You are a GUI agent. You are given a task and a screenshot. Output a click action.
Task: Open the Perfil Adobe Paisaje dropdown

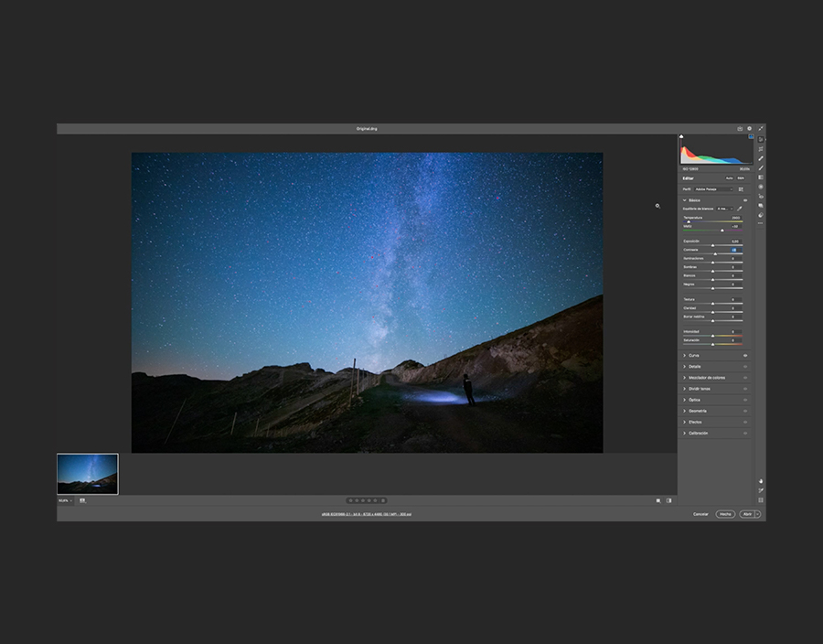(713, 189)
